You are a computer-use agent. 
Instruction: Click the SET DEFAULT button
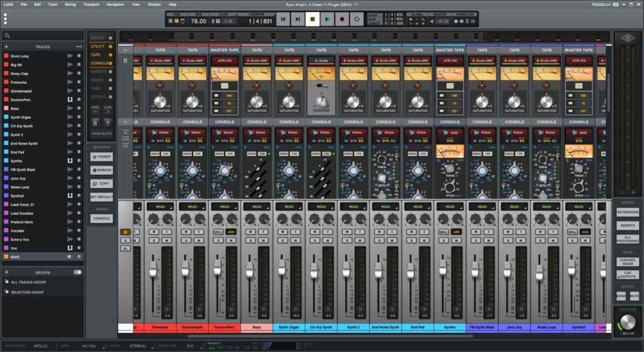(101, 197)
